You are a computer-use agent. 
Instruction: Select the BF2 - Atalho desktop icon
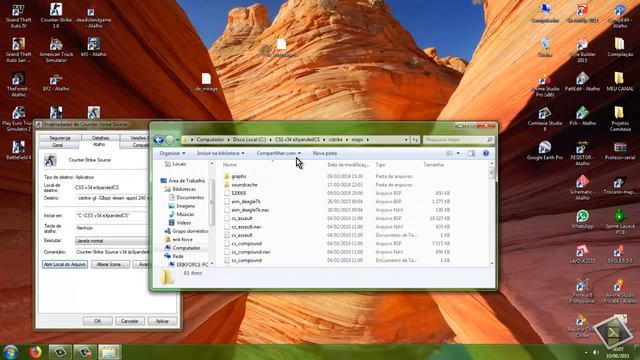coord(56,82)
